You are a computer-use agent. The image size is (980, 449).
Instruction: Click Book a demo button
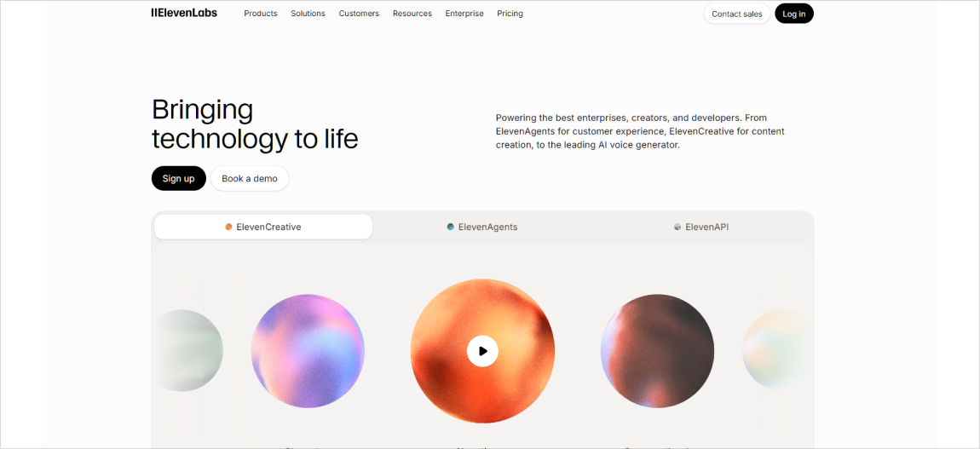(250, 179)
